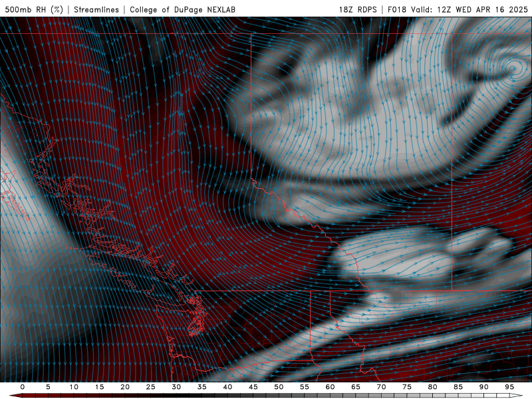Click the closed streamline vortex center
The height and width of the screenshot is (399, 532).
click(513, 68)
